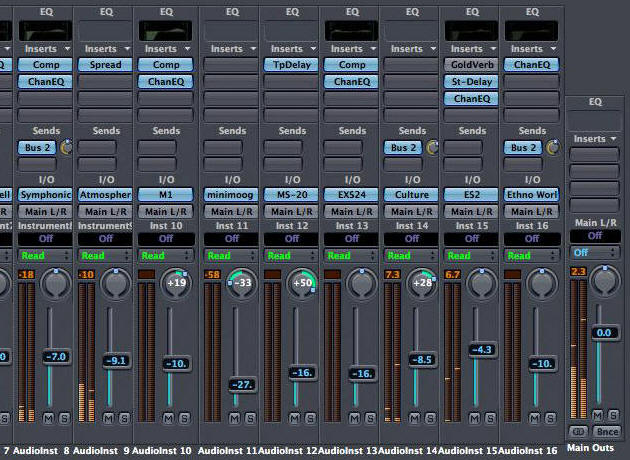Screen dimensions: 630x460
Task: Click the pan knob on Main Outs strip
Action: (605, 280)
